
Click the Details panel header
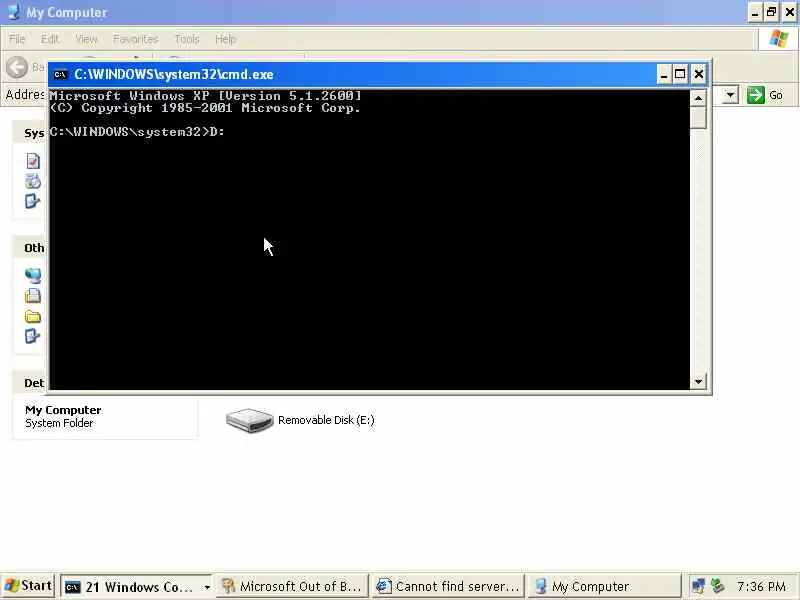[30, 383]
